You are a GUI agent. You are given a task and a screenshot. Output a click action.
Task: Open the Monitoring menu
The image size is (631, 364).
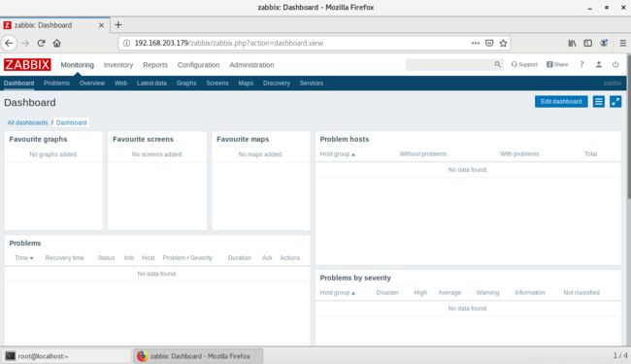pyautogui.click(x=78, y=65)
